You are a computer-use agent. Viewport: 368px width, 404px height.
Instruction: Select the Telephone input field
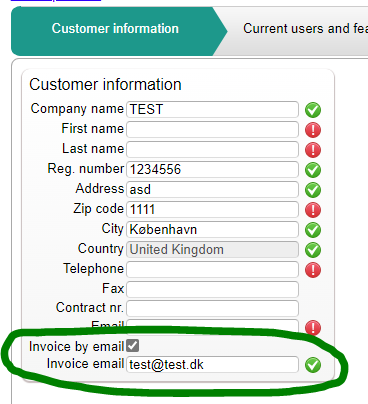click(212, 269)
